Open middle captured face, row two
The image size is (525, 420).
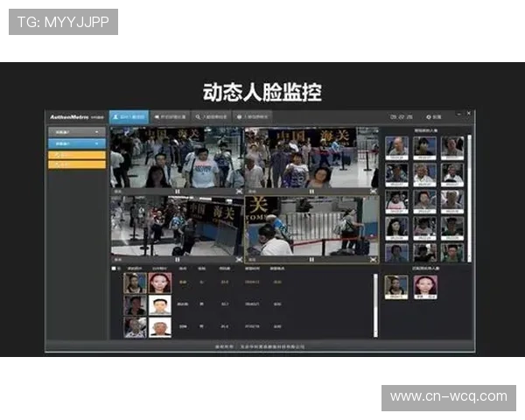424,175
